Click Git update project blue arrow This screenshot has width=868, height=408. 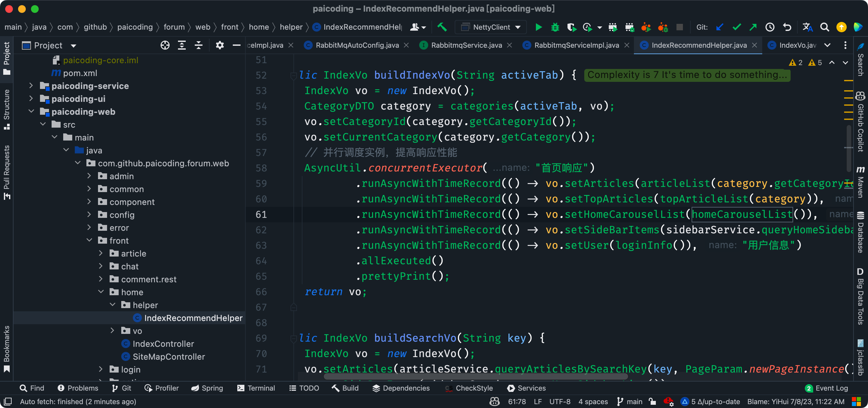pos(720,27)
